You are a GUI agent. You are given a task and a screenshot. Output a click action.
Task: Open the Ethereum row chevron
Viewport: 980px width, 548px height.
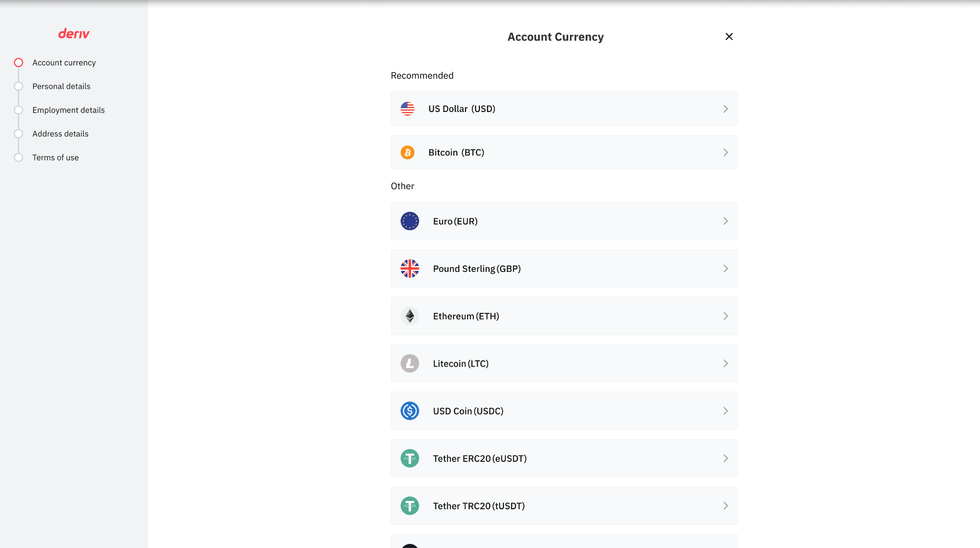pyautogui.click(x=725, y=316)
